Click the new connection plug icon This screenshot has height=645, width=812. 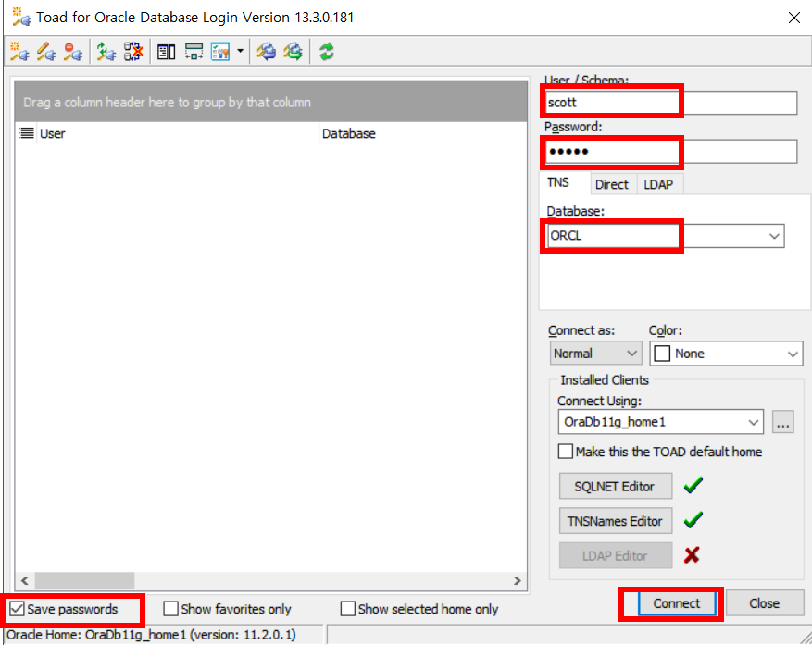point(19,52)
